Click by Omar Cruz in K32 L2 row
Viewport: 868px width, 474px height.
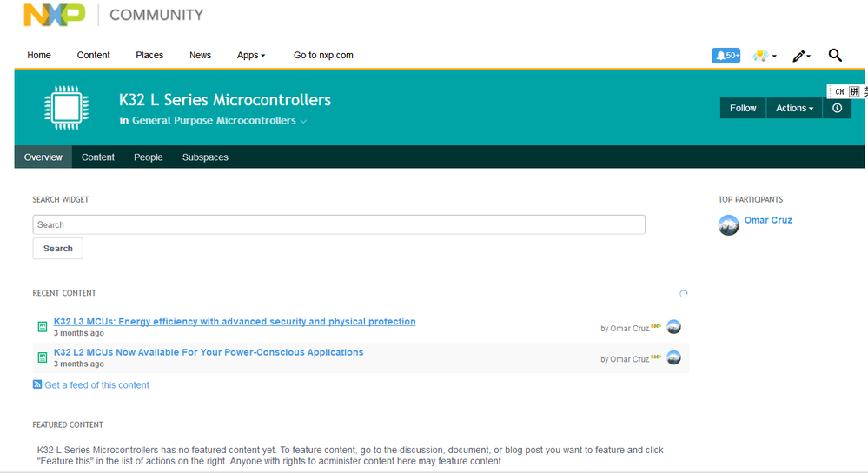pos(625,359)
